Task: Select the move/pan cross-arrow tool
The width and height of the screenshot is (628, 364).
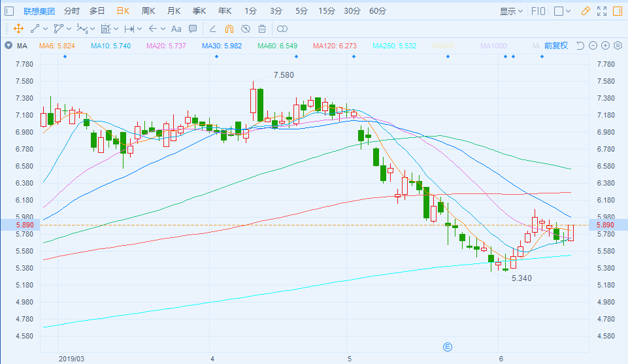Action: pos(18,29)
